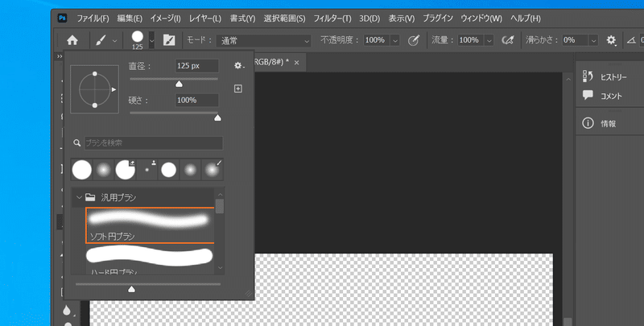Click the 硬さ 100% field
The image size is (644, 326).
pos(197,100)
